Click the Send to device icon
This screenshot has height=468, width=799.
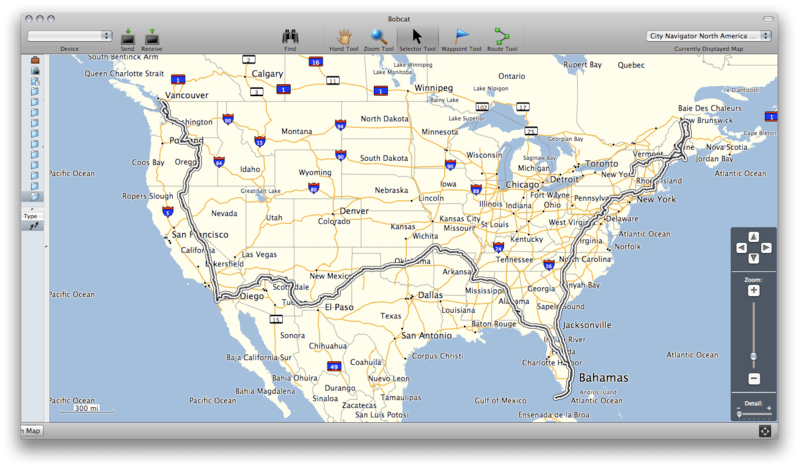click(x=127, y=37)
